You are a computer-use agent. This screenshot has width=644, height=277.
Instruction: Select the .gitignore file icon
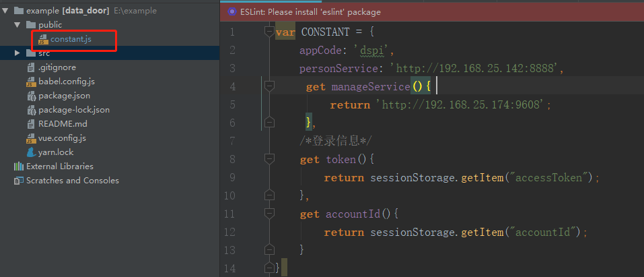coord(31,67)
